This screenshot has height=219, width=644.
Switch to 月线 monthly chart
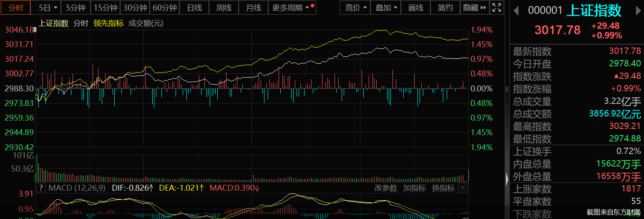(254, 8)
